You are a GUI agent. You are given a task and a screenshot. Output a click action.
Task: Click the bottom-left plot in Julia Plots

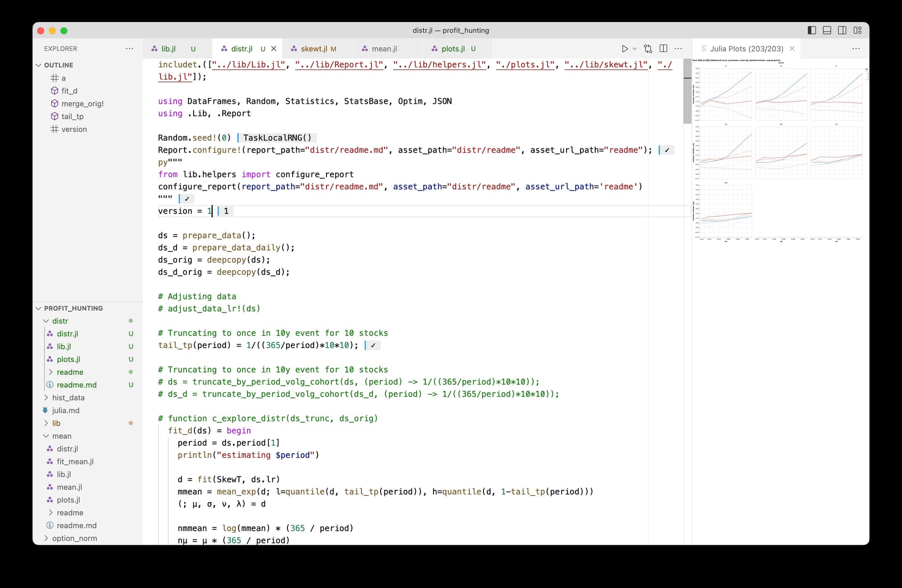[725, 211]
